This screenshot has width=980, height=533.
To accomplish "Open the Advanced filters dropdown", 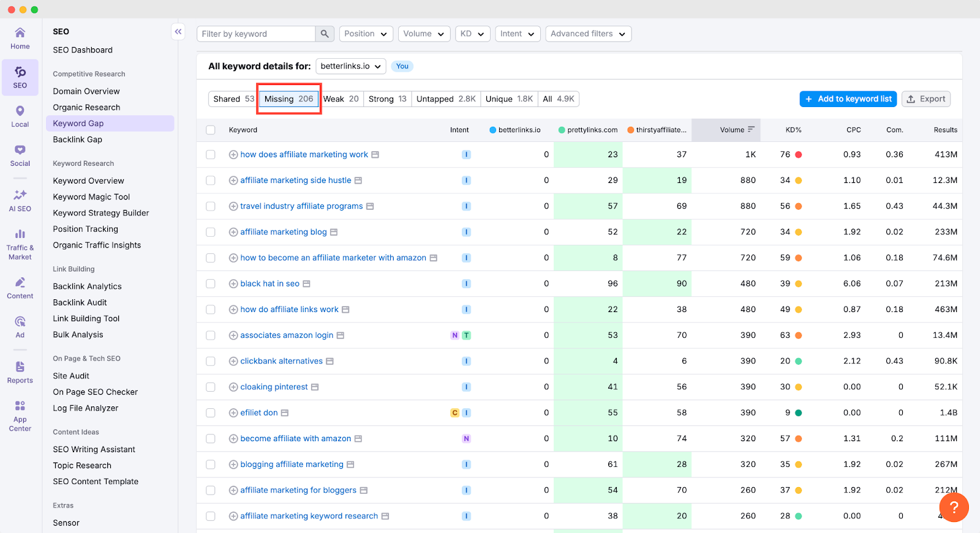I will (587, 34).
